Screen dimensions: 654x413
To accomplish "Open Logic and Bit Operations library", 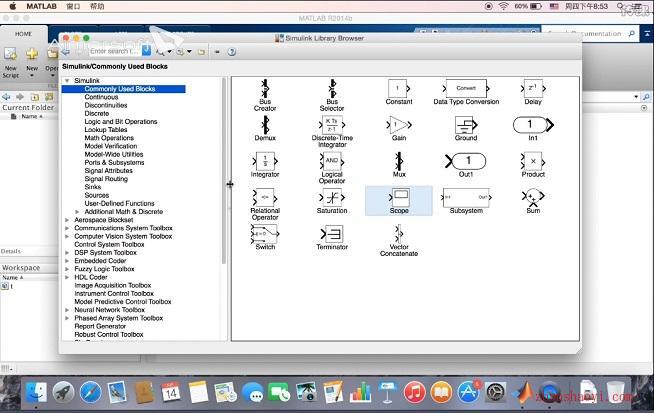I will tap(121, 121).
